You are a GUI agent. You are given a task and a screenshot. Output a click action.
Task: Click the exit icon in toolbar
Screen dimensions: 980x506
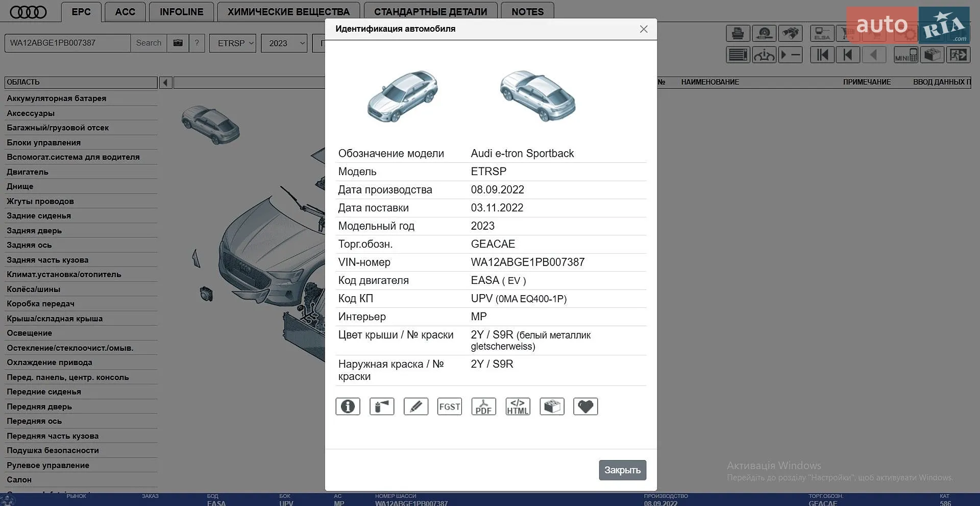click(958, 55)
